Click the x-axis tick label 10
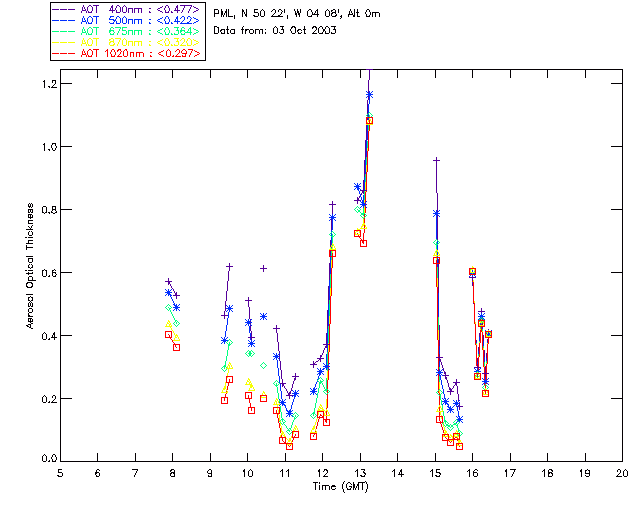Image resolution: width=640 pixels, height=512 pixels. (x=247, y=473)
